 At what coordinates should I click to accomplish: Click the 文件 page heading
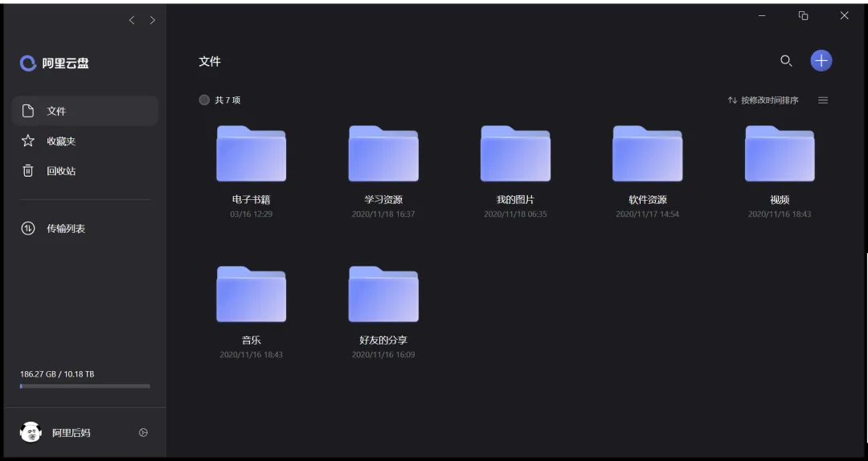click(x=210, y=61)
